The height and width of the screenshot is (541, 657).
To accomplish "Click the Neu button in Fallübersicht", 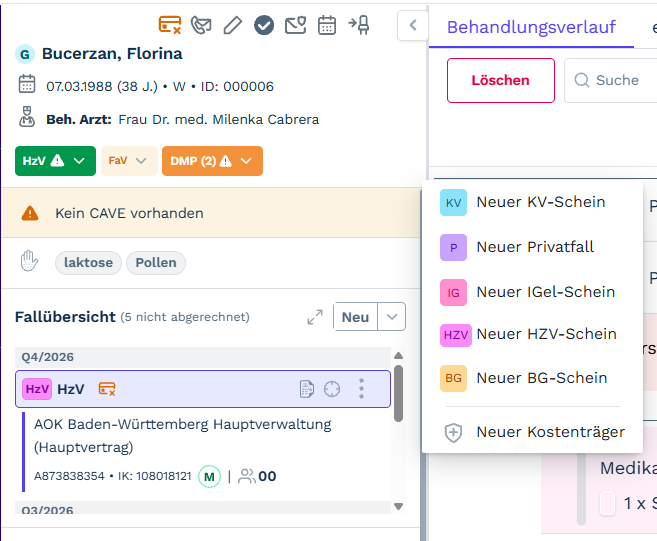I will (x=355, y=317).
